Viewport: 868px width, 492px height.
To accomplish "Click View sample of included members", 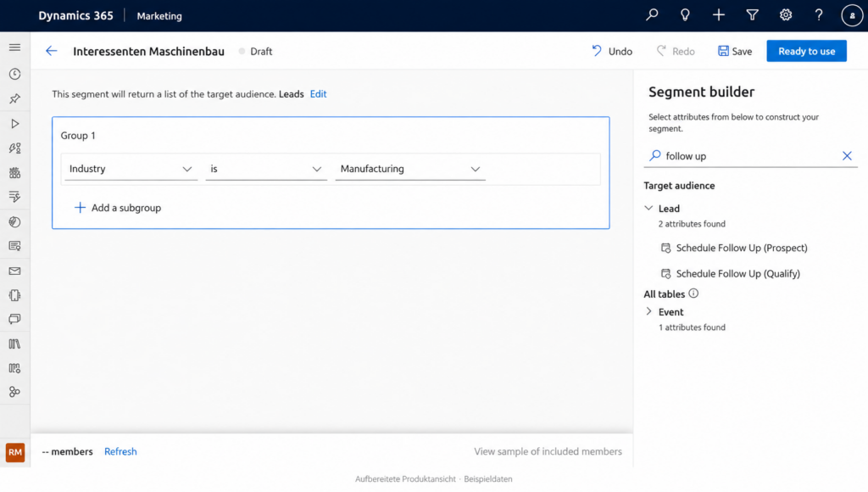I will point(548,451).
